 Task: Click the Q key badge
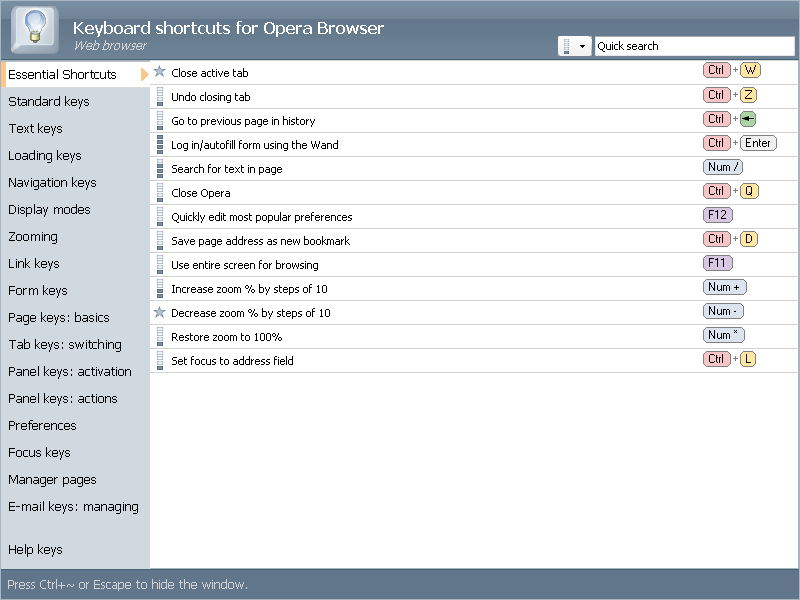[749, 191]
